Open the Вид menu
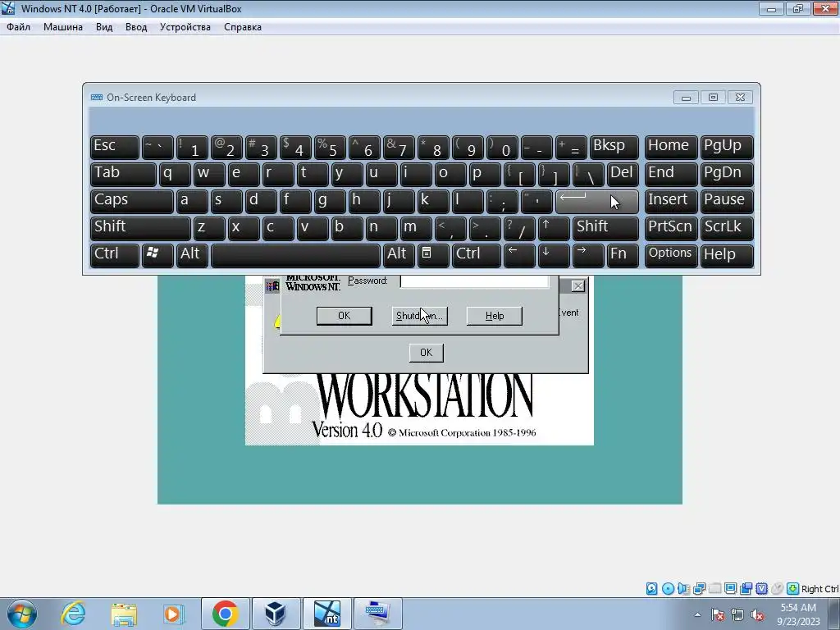The height and width of the screenshot is (630, 840). [104, 27]
